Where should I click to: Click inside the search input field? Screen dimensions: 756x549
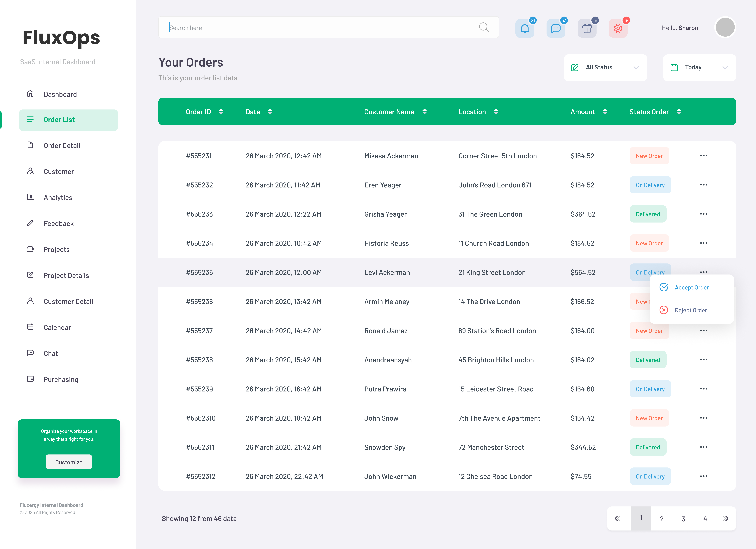[300, 27]
